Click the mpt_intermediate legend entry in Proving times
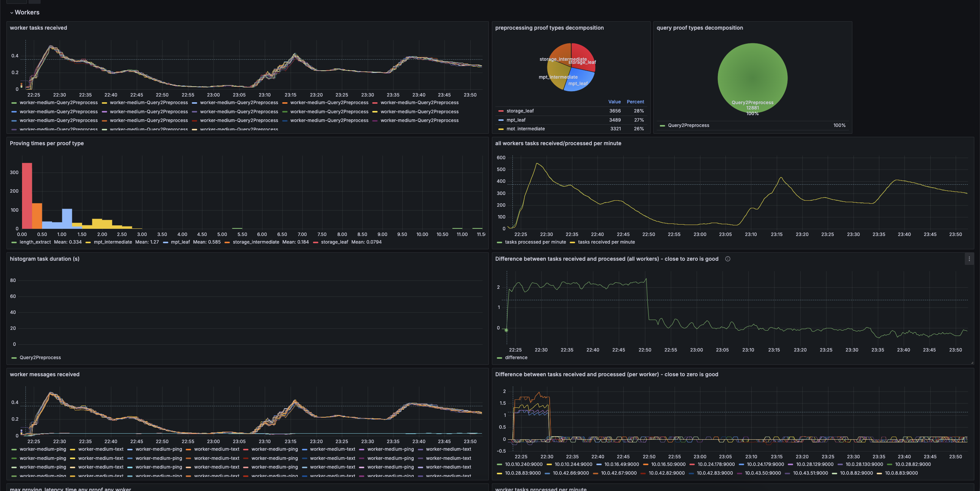Viewport: 980px width, 491px height. [112, 242]
